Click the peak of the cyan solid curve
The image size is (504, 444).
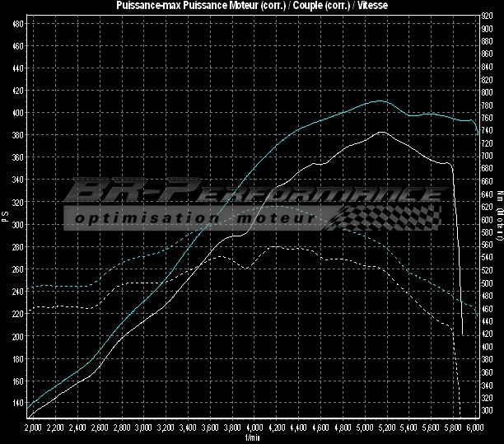[x=380, y=101]
